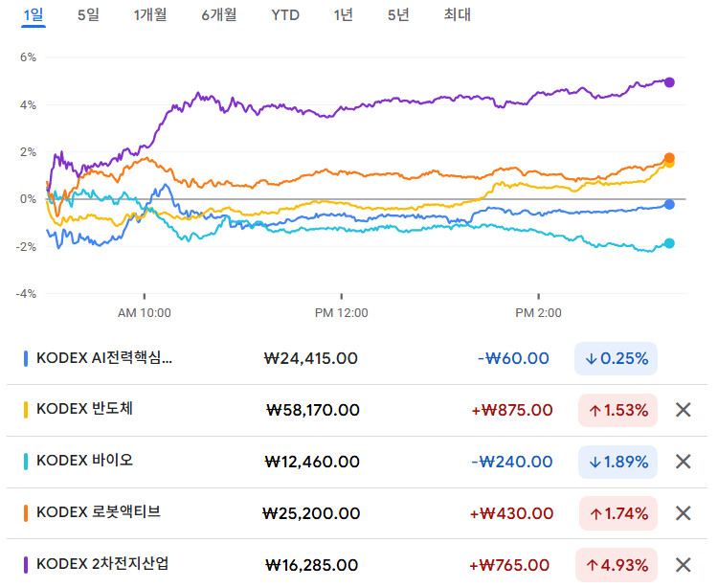The image size is (718, 588).
Task: Click the purple endpoint dot on chart
Action: pyautogui.click(x=669, y=82)
